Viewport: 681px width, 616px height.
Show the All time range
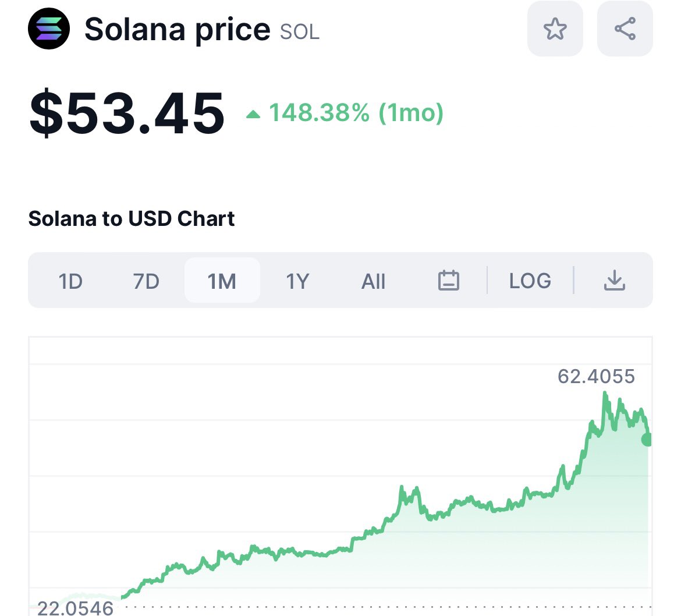pos(373,281)
